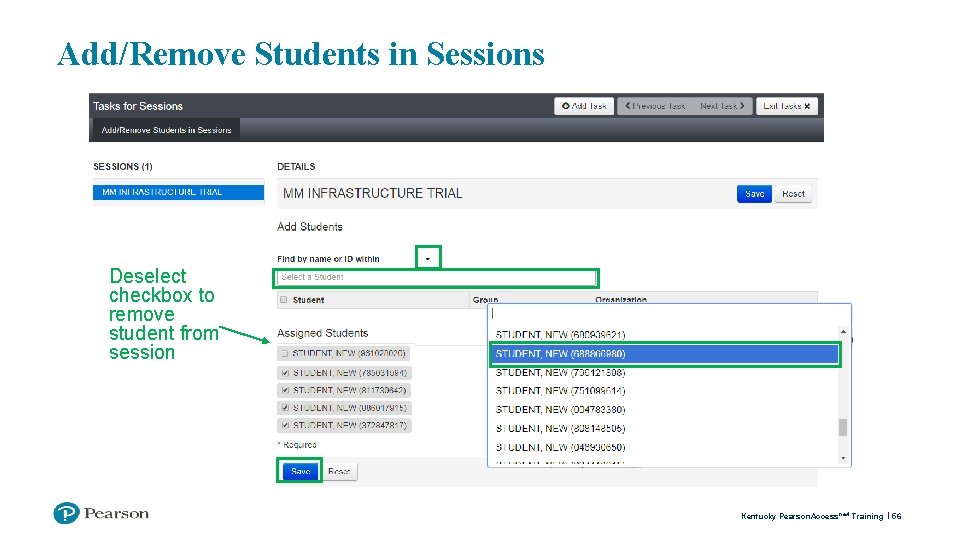960x540 pixels.
Task: Toggle the Student column header checkbox
Action: point(283,299)
